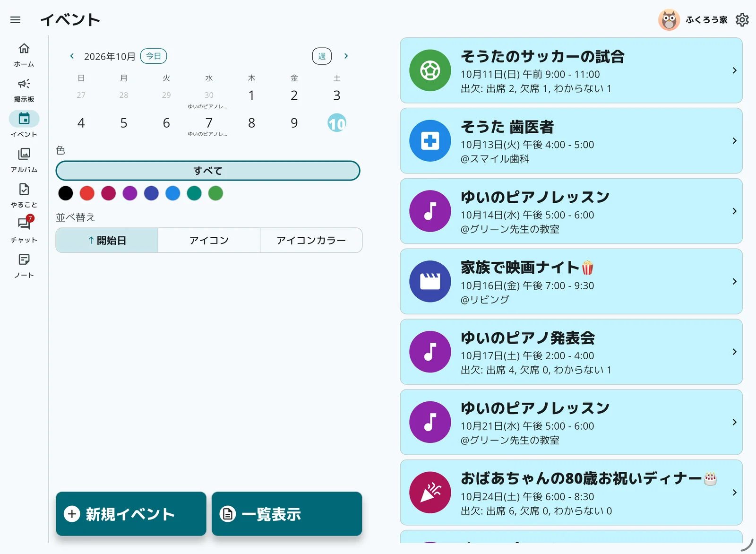Image resolution: width=756 pixels, height=554 pixels.
Task: Open 10月21日 ゆいのピアノレッスン card
Action: click(571, 422)
